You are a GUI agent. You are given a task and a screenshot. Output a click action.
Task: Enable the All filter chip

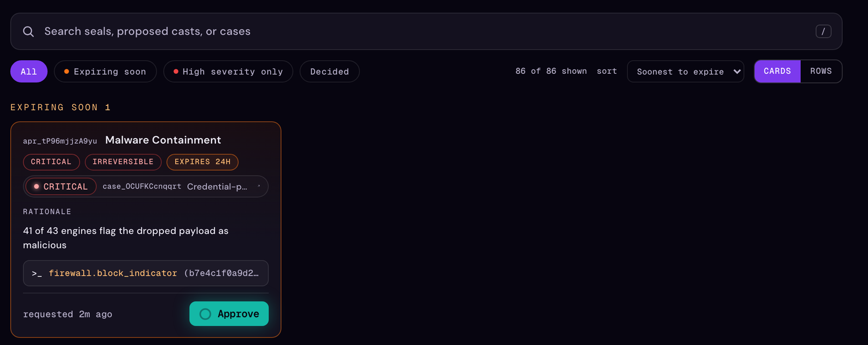click(29, 72)
